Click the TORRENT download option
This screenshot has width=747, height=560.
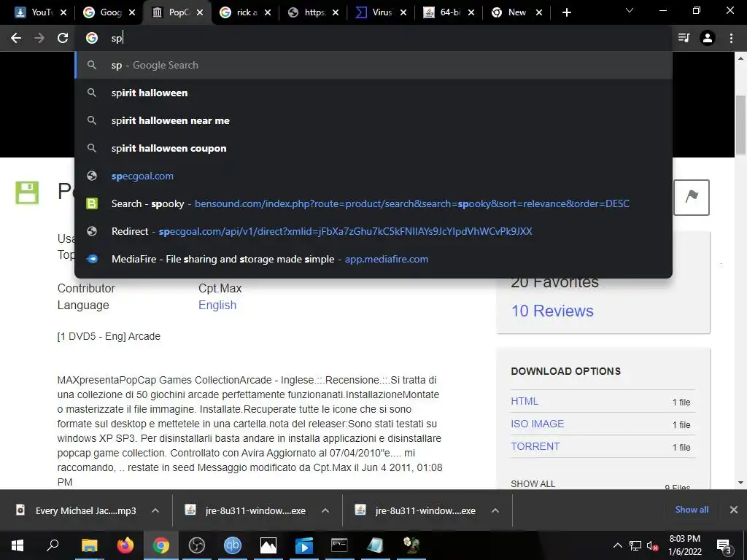click(535, 447)
